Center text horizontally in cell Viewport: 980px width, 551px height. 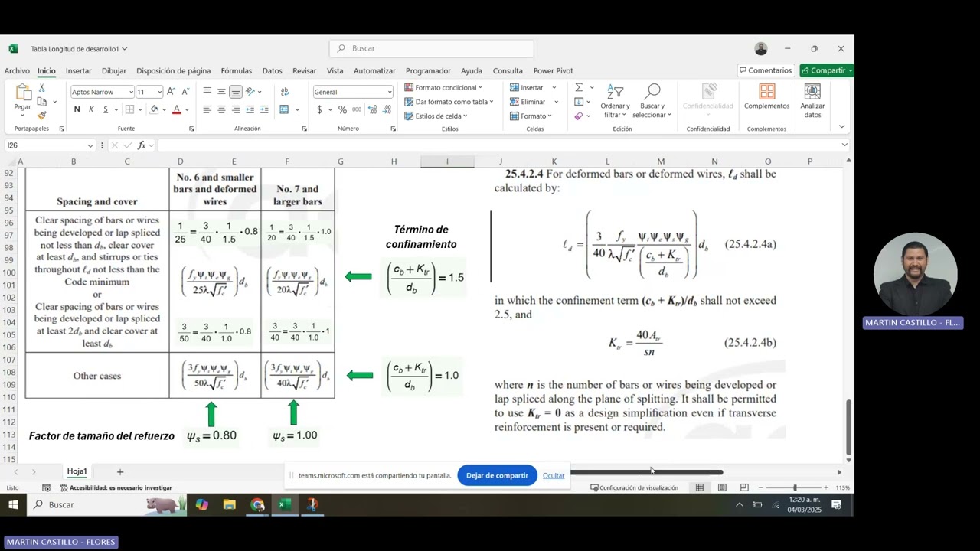coord(221,109)
